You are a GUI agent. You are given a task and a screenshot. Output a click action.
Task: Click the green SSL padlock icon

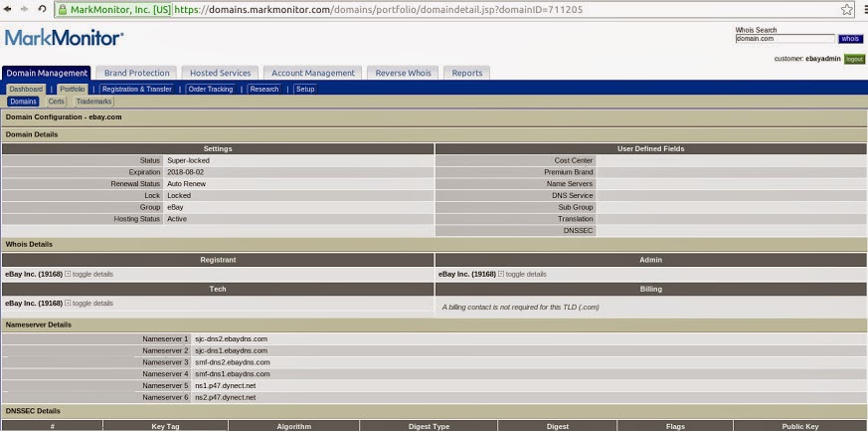pyautogui.click(x=62, y=9)
